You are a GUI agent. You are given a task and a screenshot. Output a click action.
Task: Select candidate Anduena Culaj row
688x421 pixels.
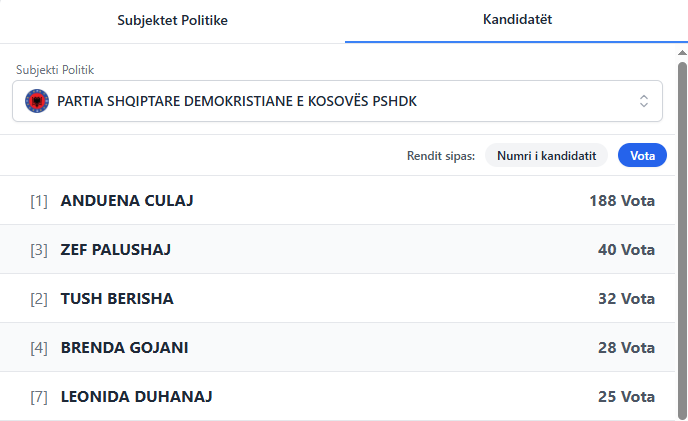coord(340,201)
